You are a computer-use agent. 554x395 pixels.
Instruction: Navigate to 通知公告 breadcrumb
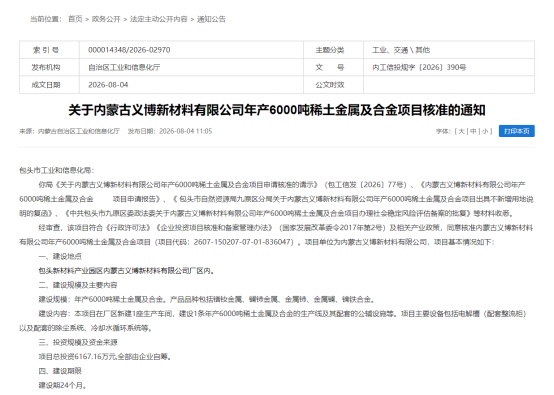pyautogui.click(x=211, y=19)
